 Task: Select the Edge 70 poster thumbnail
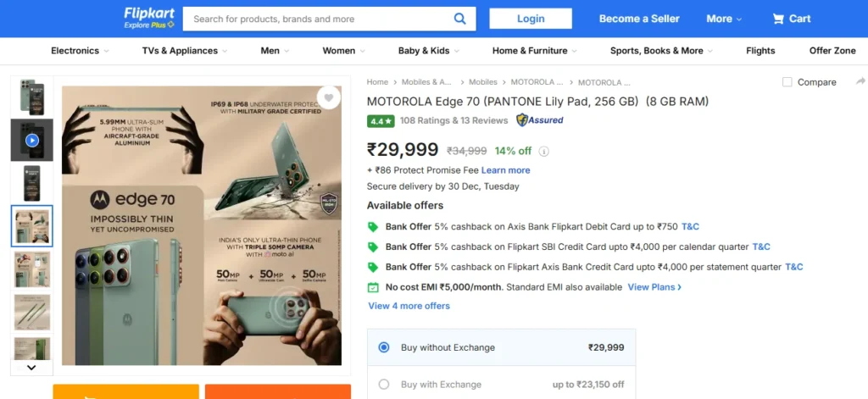[x=32, y=225]
